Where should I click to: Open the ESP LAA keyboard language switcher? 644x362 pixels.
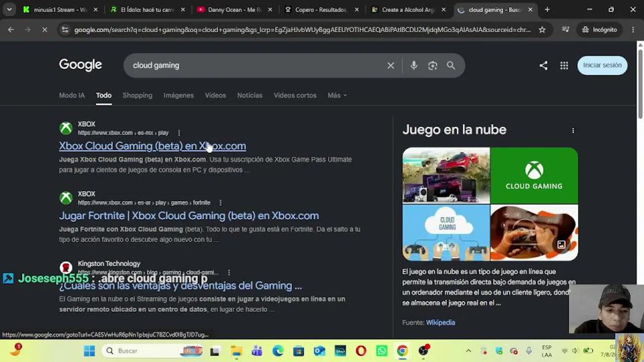click(547, 351)
